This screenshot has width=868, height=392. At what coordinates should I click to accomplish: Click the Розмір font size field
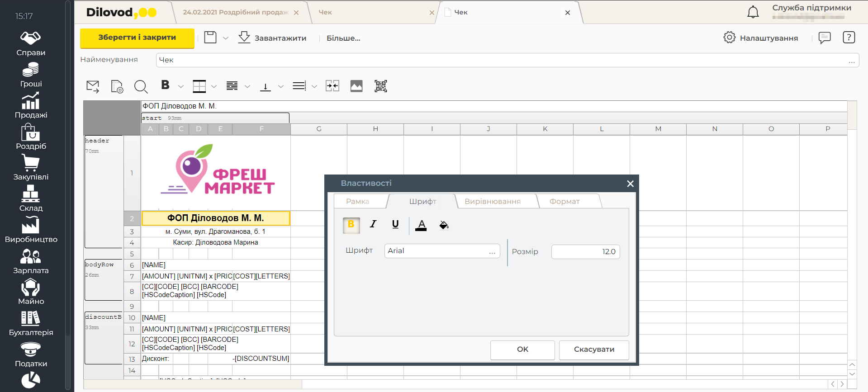[x=585, y=251]
